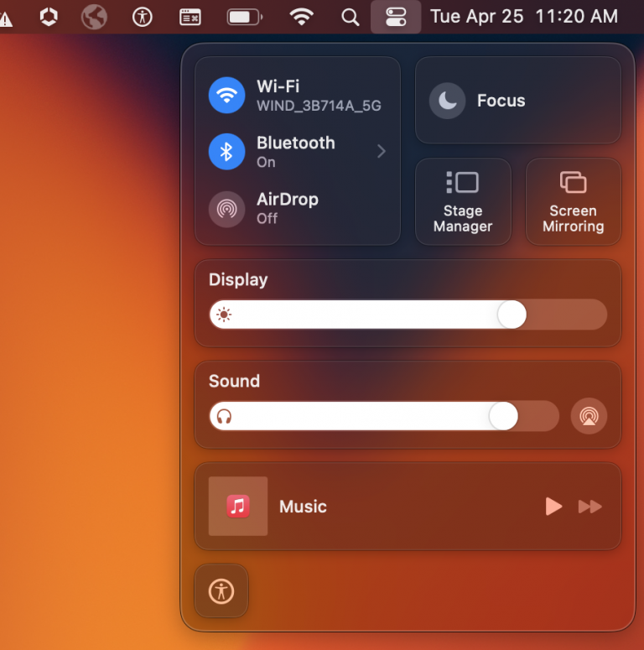Image resolution: width=644 pixels, height=650 pixels.
Task: Toggle the Bluetooth icon switch
Action: (226, 152)
